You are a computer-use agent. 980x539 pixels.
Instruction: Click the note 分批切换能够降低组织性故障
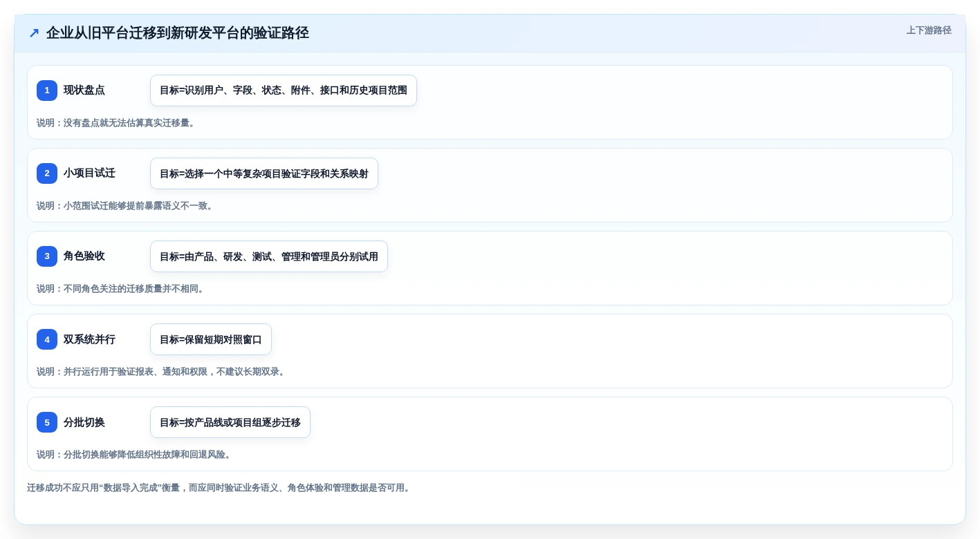[136, 455]
